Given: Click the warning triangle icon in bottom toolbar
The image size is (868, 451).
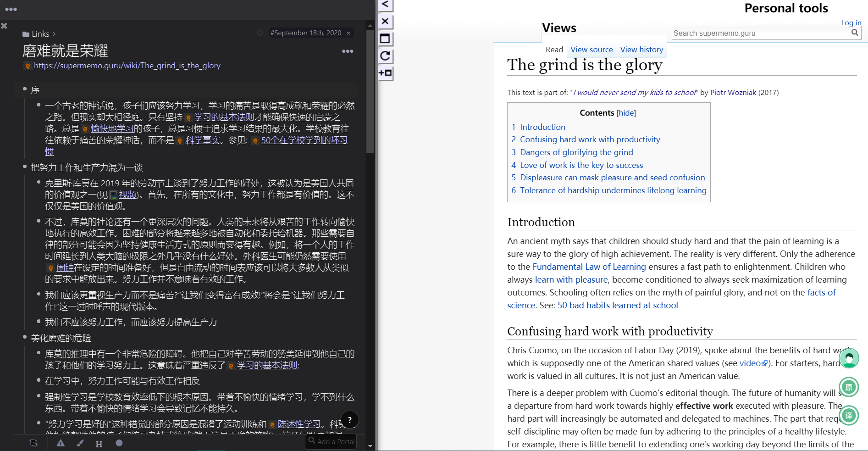Looking at the screenshot, I should [x=61, y=443].
